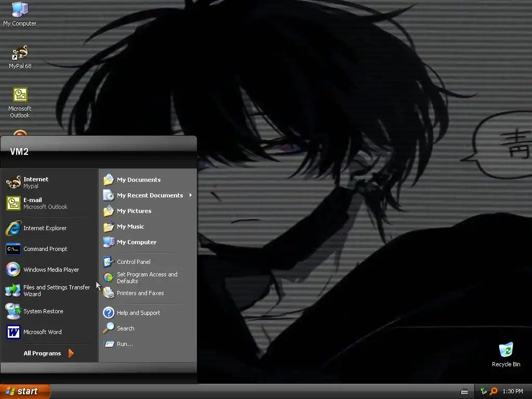This screenshot has width=532, height=399.
Task: Open the E-mail Microsoft Outlook start menu entry
Action: [x=49, y=203]
